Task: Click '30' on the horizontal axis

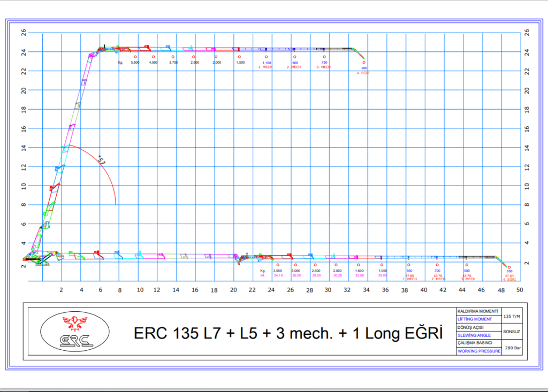Action: tap(328, 290)
